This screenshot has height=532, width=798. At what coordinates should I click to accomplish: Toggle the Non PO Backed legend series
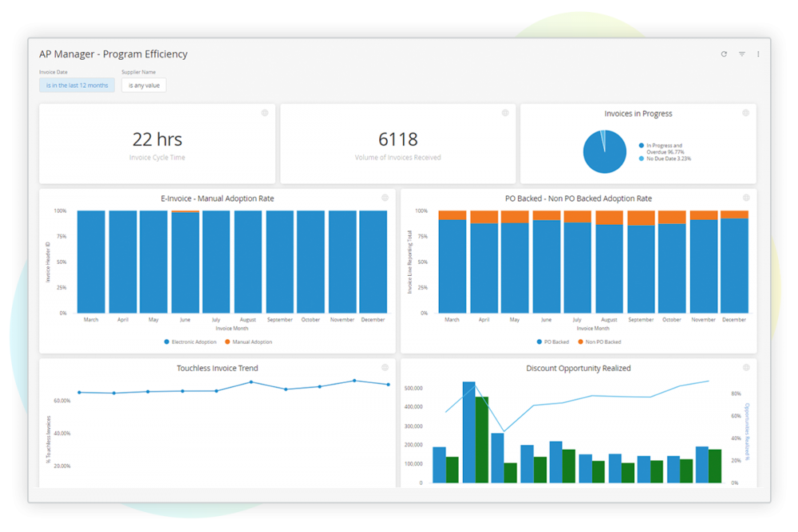point(600,341)
